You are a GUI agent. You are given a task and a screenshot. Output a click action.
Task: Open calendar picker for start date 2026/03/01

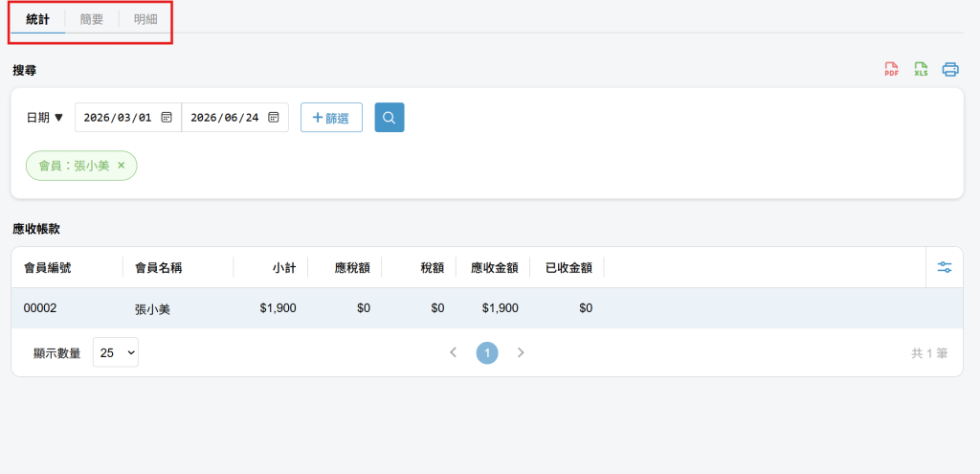coord(167,118)
